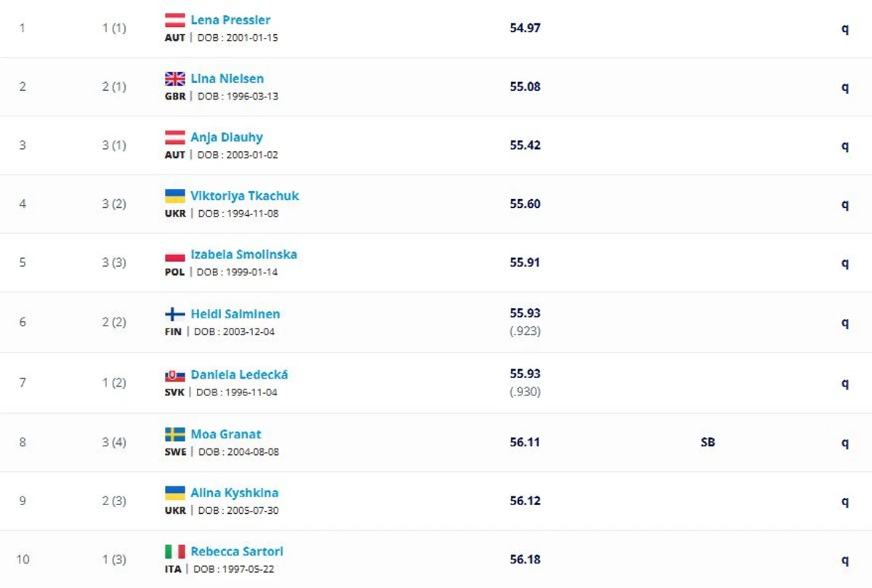Image resolution: width=872 pixels, height=588 pixels.
Task: Open Alina Kyshkina's profile link
Action: [x=235, y=493]
